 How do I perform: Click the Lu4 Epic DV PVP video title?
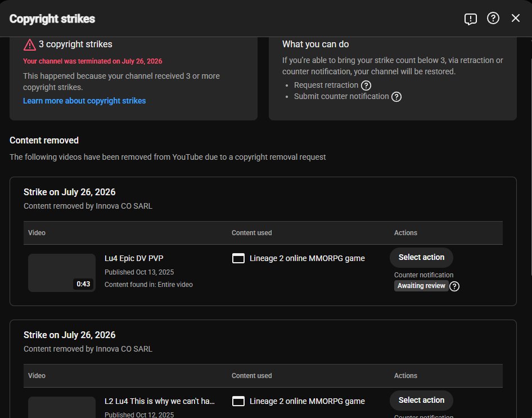coord(134,258)
